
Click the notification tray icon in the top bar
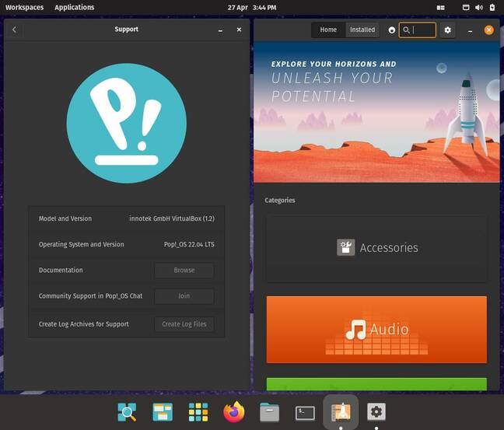tap(465, 8)
